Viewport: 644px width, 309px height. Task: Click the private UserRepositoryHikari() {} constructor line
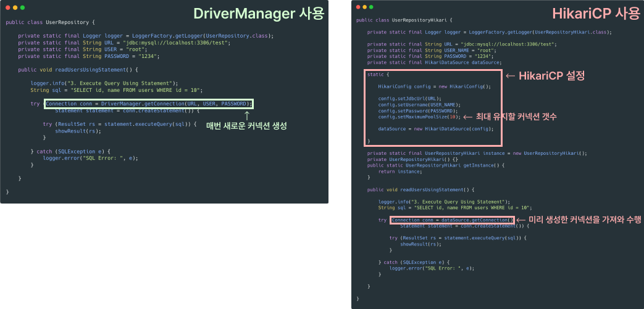click(413, 159)
